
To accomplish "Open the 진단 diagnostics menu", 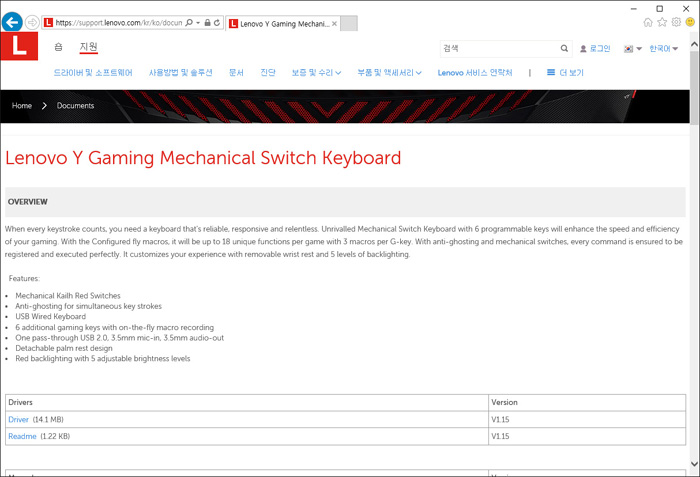I will (x=268, y=73).
